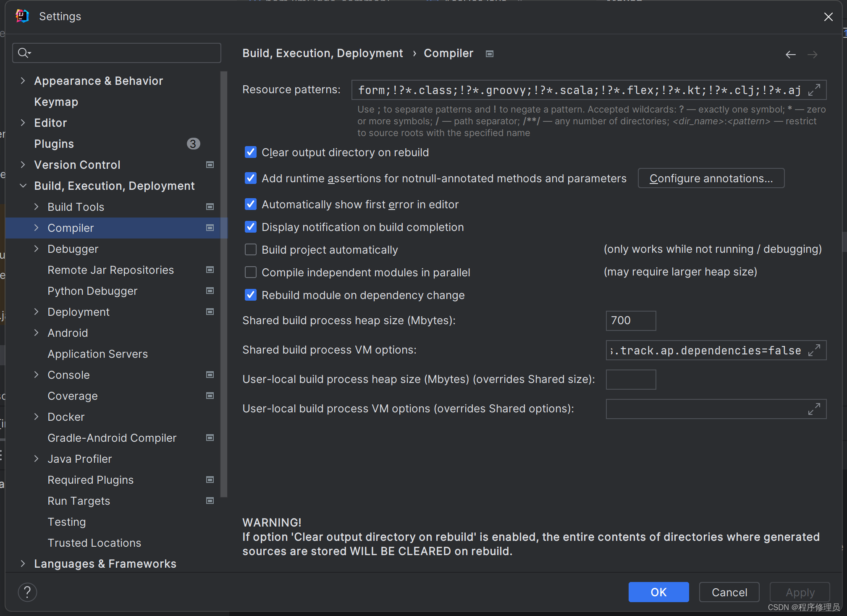Uncheck Clear output directory on rebuild

point(251,152)
